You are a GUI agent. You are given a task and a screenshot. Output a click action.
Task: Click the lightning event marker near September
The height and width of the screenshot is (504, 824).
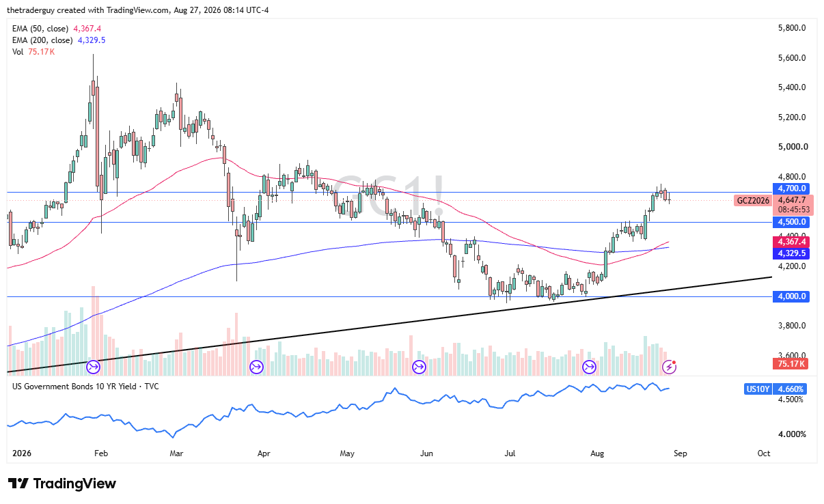tap(670, 367)
